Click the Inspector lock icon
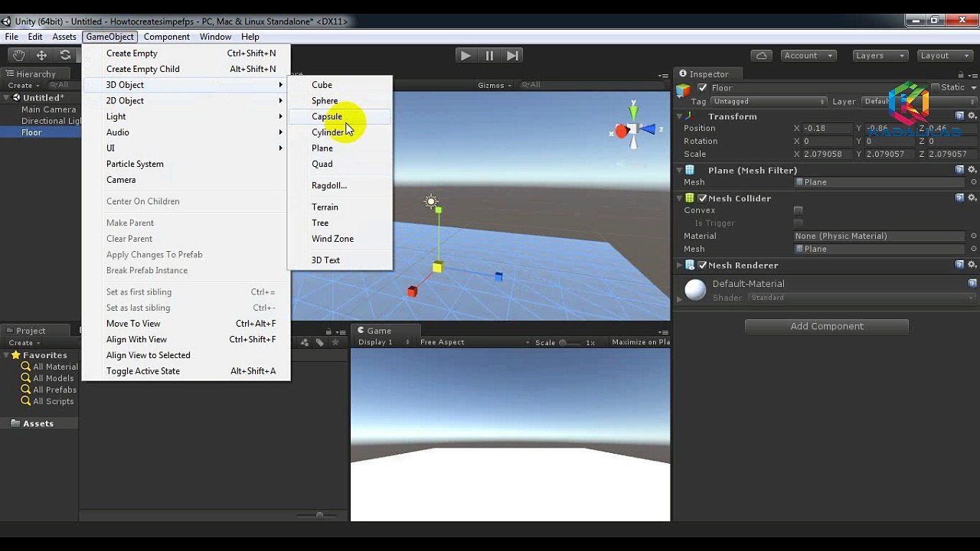The image size is (980, 551). coord(962,74)
